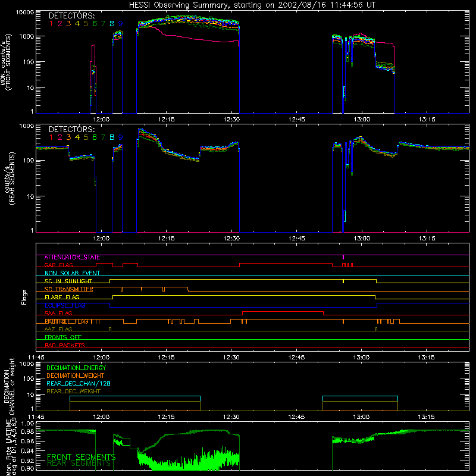Click the ECLIPSE_FLAG label
The image size is (476, 476).
click(65, 305)
